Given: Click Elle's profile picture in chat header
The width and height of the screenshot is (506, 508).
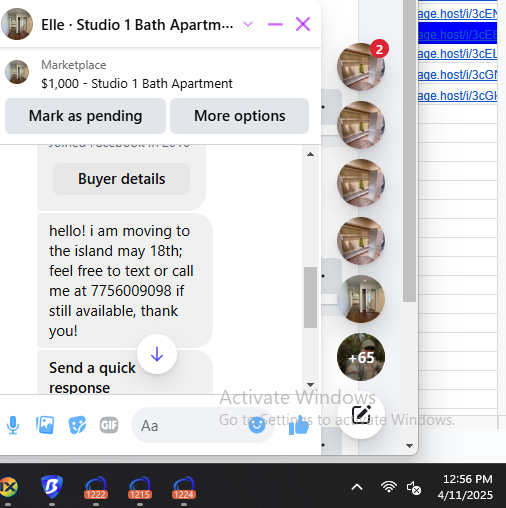Looking at the screenshot, I should (17, 24).
